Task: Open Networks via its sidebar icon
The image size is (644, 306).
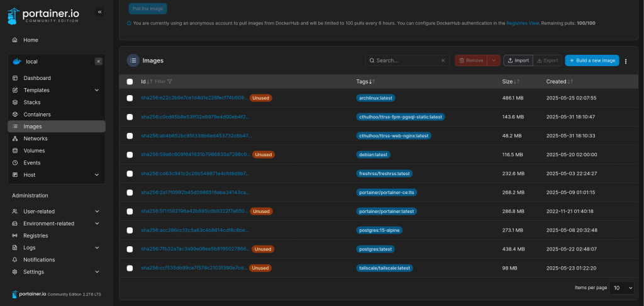Action: click(x=15, y=139)
